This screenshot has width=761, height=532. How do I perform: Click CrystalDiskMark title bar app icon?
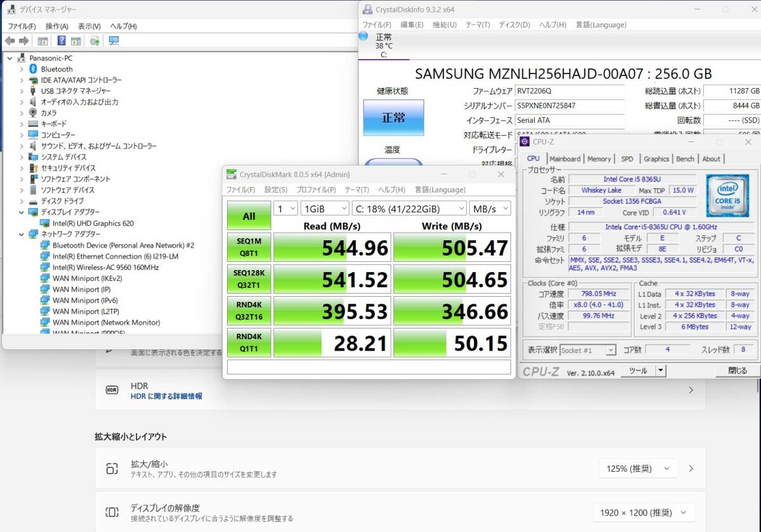coord(231,174)
